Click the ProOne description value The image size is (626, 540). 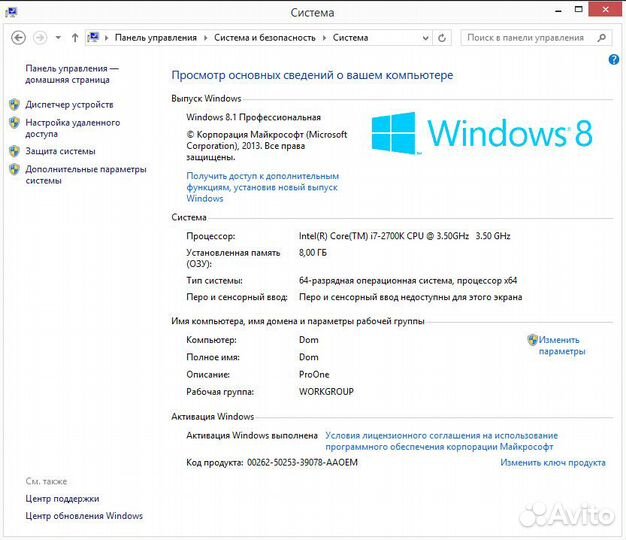[314, 374]
